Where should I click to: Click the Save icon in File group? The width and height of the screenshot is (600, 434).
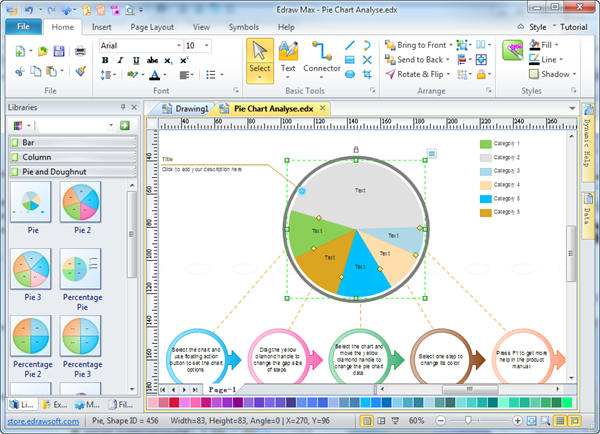(61, 50)
